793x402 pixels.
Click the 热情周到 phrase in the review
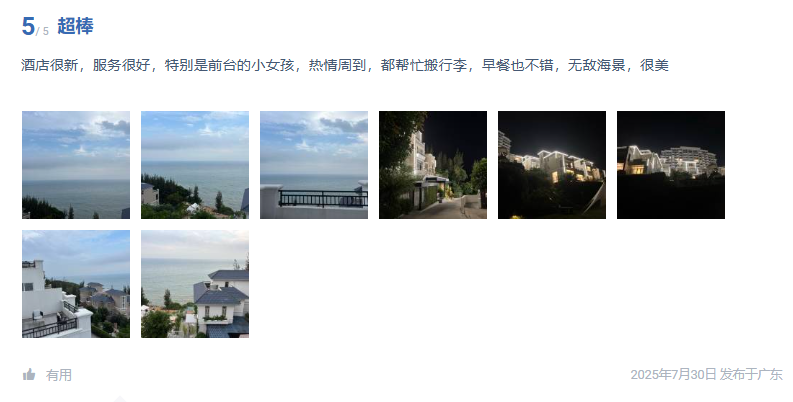(x=337, y=65)
